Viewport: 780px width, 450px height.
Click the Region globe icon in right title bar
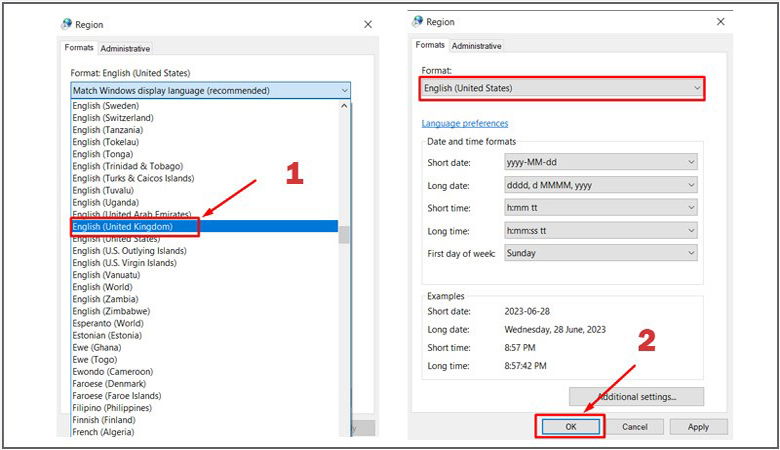tap(418, 21)
